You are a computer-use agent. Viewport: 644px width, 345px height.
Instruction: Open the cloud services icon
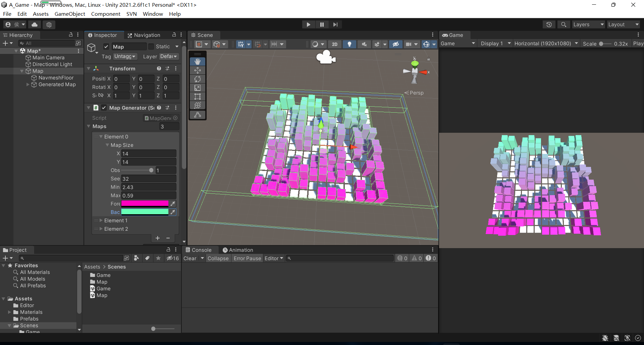(x=35, y=24)
